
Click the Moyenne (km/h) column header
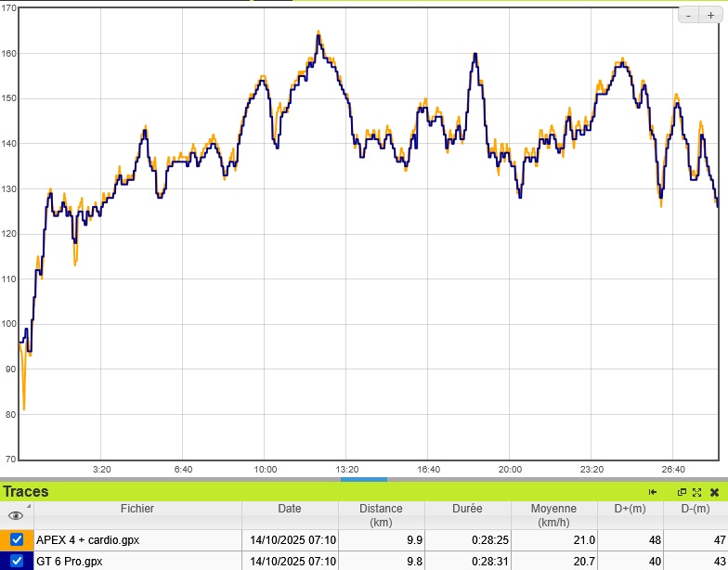(552, 515)
